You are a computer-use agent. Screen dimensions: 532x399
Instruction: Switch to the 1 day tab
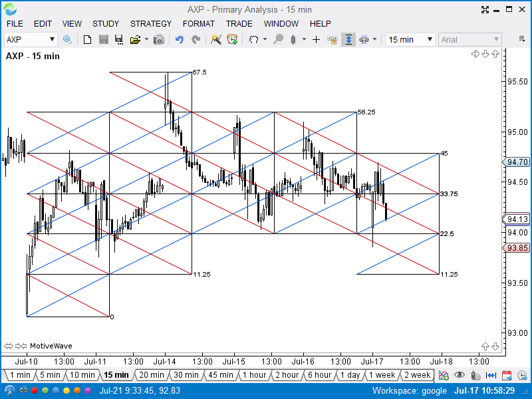[x=350, y=375]
